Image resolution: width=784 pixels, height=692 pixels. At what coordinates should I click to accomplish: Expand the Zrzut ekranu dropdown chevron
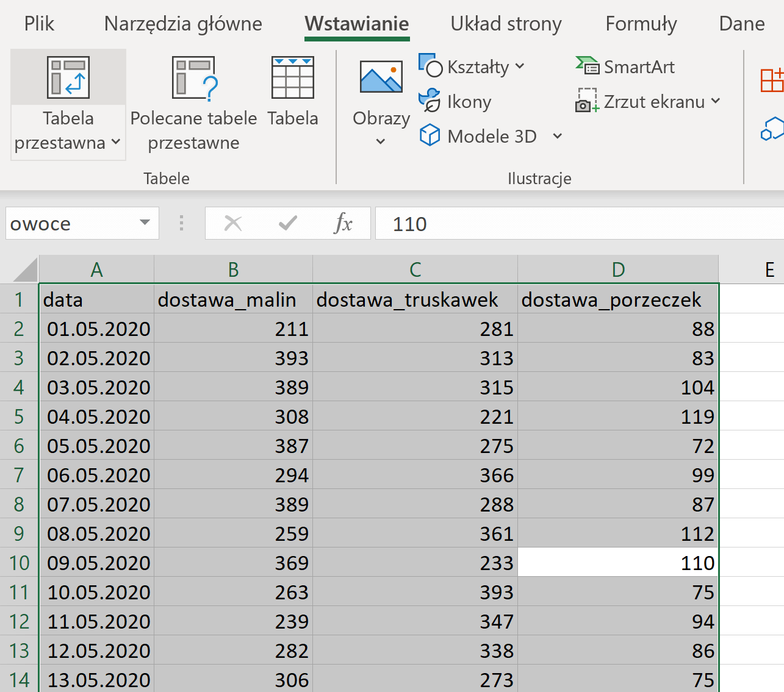click(716, 101)
